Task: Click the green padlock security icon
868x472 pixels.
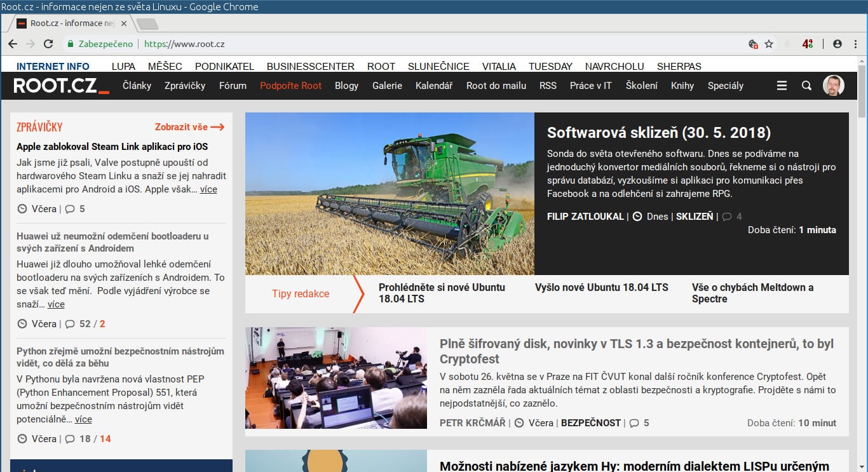Action: (x=71, y=44)
